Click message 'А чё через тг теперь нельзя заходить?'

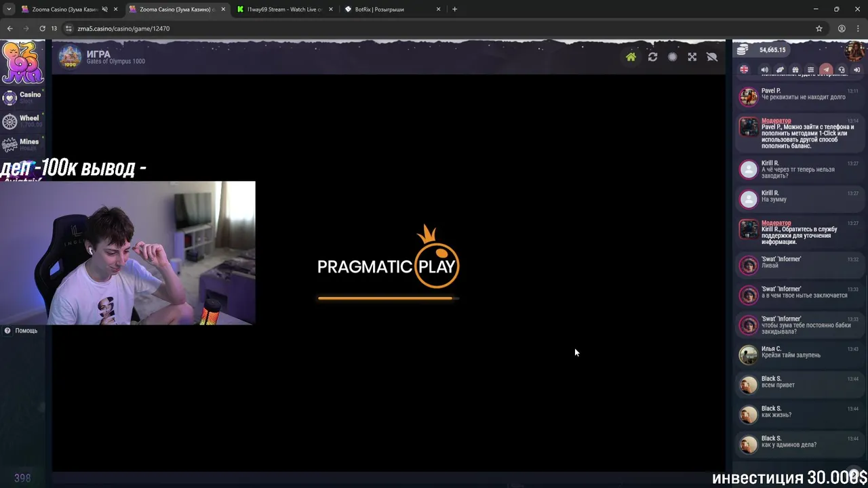tap(797, 172)
